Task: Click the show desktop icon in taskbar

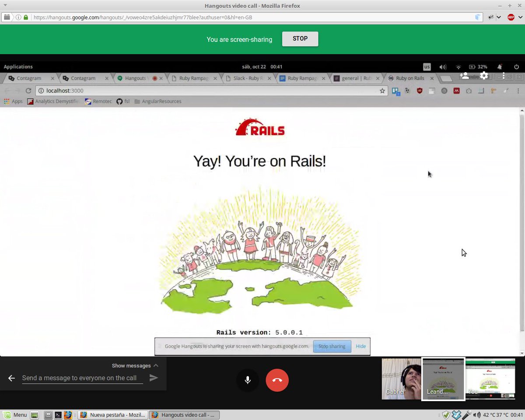Action: click(x=35, y=415)
